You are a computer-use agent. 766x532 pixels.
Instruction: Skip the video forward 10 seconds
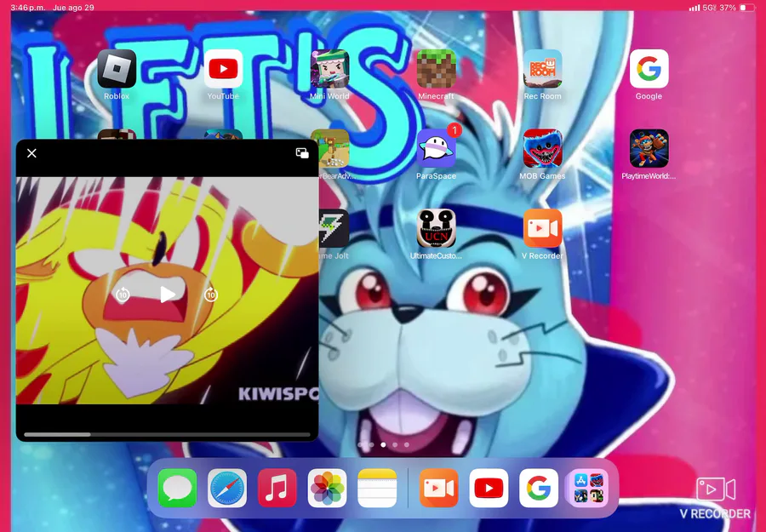coord(210,295)
